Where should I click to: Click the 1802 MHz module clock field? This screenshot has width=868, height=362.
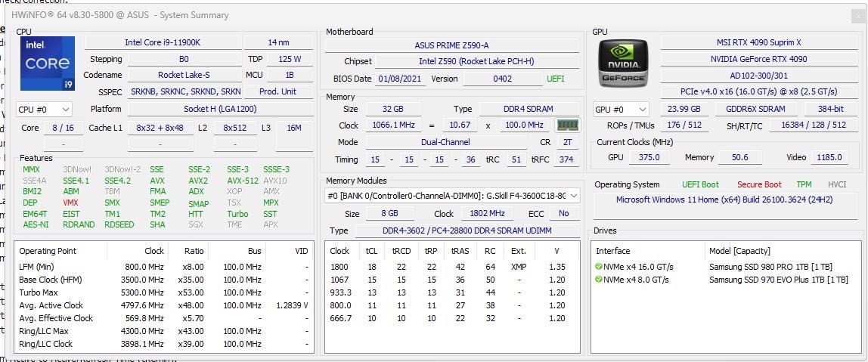click(486, 214)
